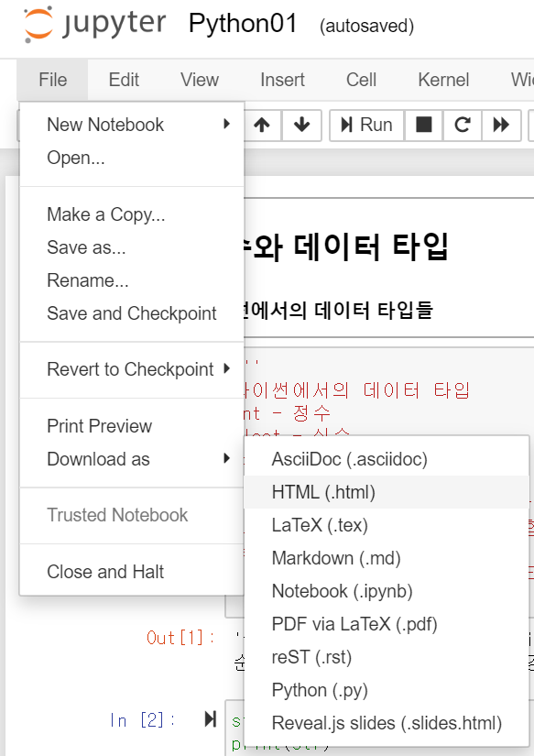Download as Reveal.js slides (.slides.html)
534x756 pixels.
coord(387,723)
